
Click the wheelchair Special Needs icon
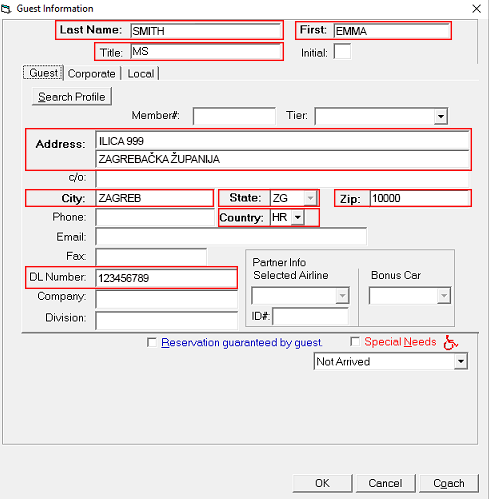pos(451,342)
